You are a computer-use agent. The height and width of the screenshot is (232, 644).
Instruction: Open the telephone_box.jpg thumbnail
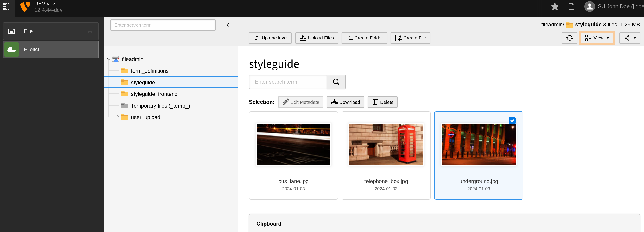386,144
